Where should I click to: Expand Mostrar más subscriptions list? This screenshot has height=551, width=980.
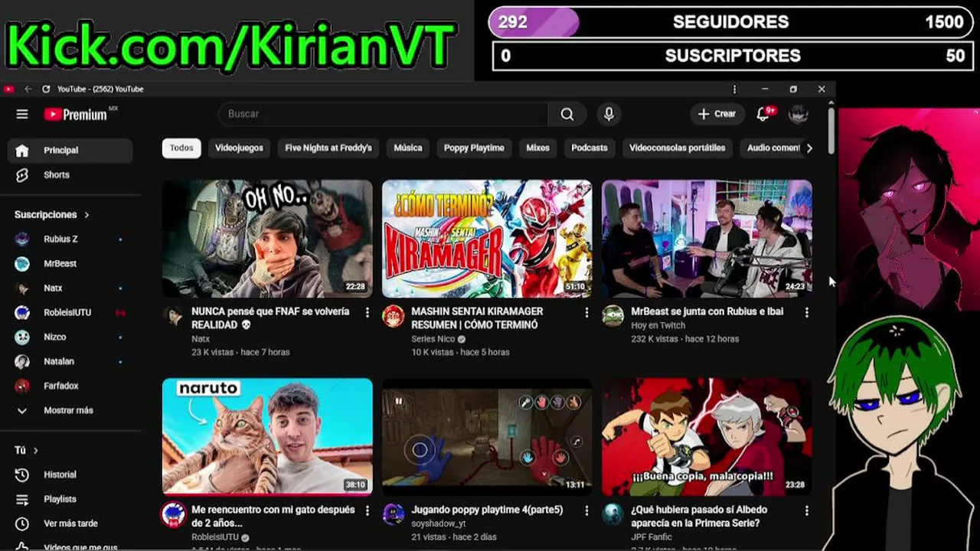(70, 410)
